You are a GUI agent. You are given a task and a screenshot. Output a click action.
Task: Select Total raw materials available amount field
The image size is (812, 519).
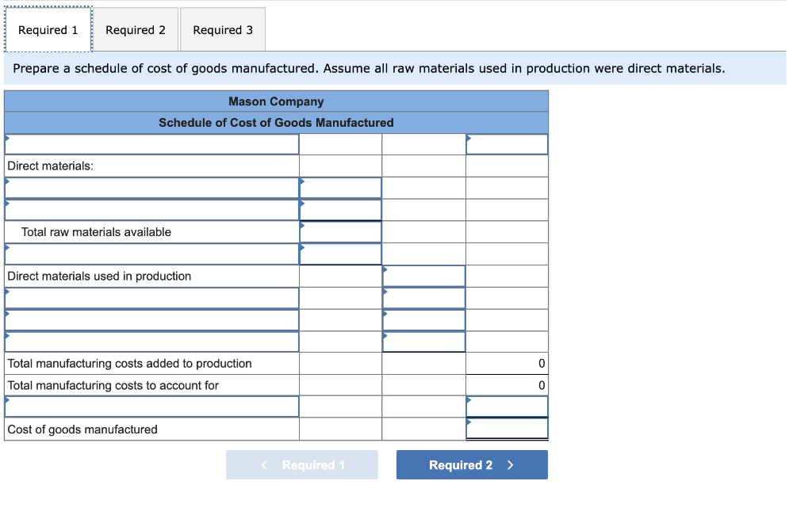tap(340, 232)
